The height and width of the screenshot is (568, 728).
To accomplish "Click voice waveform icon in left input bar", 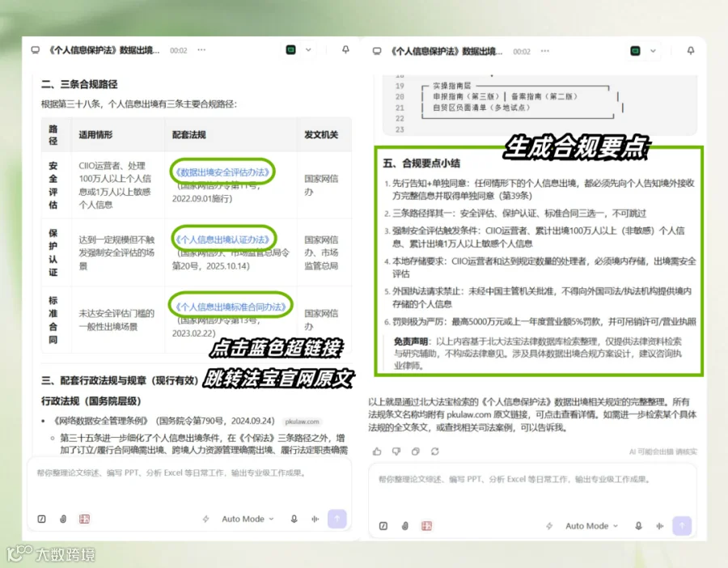I will pos(315,519).
